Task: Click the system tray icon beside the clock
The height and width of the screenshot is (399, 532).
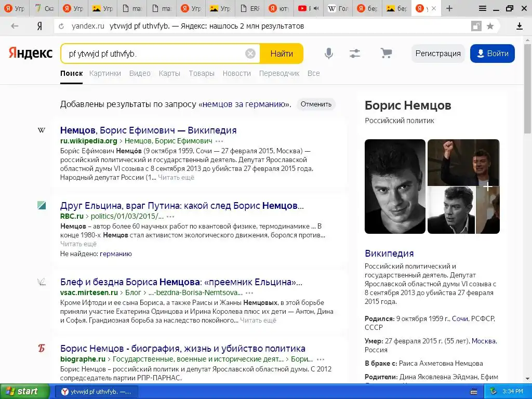Action: [x=494, y=392]
